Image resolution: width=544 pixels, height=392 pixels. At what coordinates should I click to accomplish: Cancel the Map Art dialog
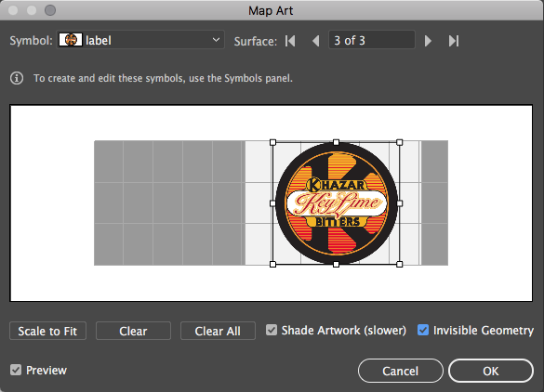[x=401, y=371]
